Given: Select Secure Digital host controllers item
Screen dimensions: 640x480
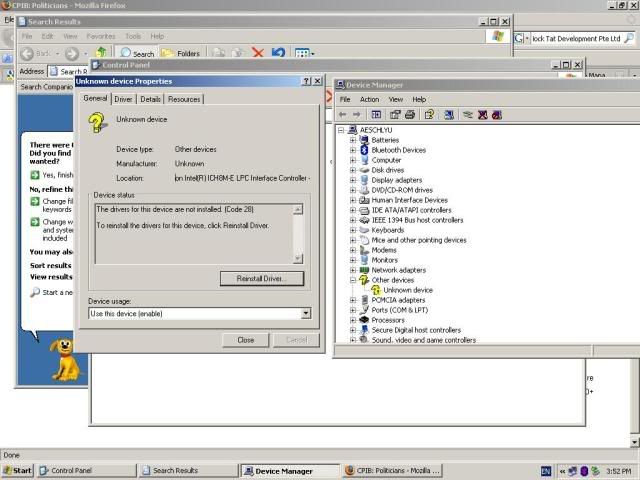Looking at the screenshot, I should click(416, 330).
